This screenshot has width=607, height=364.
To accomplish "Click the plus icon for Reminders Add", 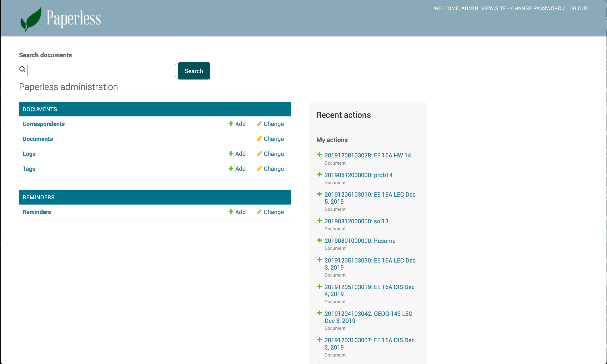I will (231, 211).
